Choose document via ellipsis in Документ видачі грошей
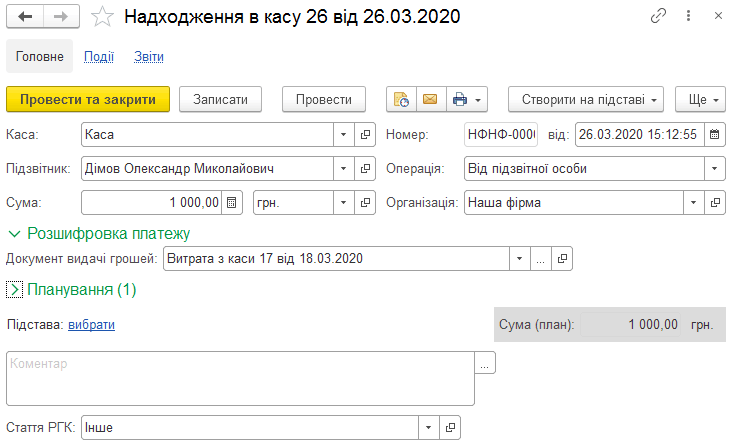This screenshot has height=445, width=732. pos(541,259)
